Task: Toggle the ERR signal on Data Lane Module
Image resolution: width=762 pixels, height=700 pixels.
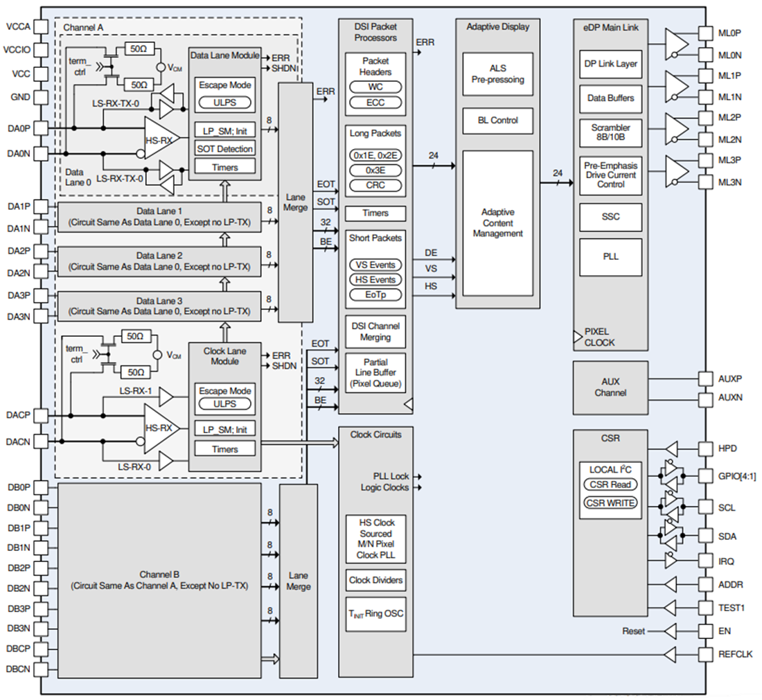Action: pyautogui.click(x=280, y=57)
